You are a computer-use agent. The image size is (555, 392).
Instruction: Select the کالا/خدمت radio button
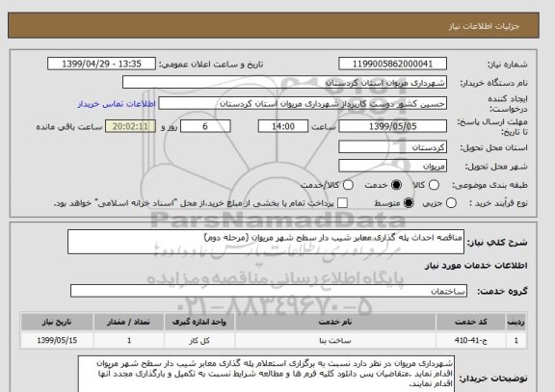348,185
